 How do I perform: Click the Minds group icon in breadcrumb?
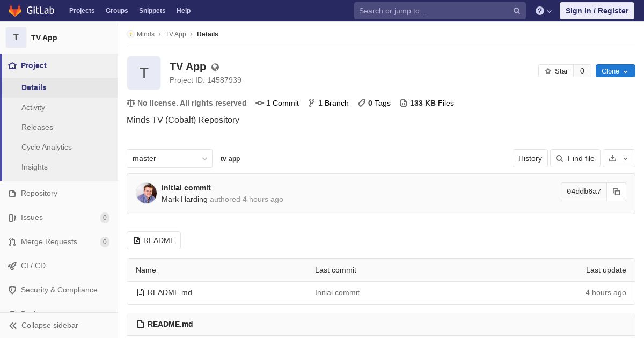click(x=130, y=34)
